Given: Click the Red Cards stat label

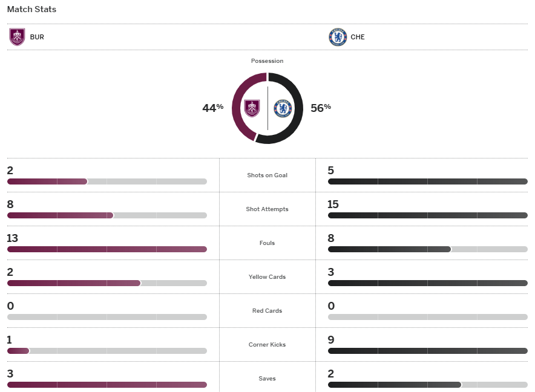Looking at the screenshot, I should [x=267, y=311].
